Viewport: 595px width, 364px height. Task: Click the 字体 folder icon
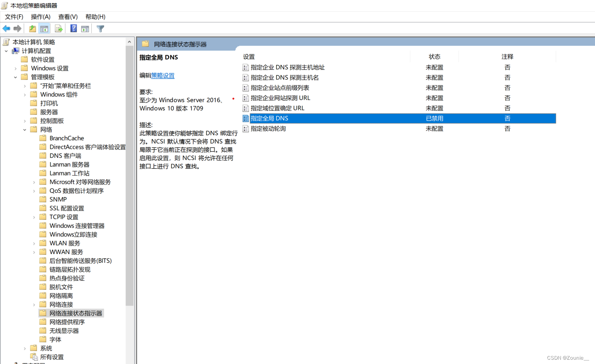[43, 339]
